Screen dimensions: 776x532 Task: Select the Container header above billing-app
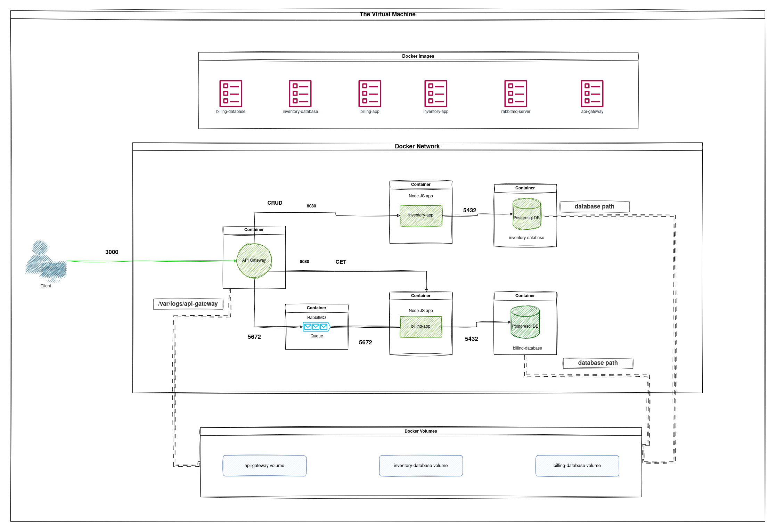click(421, 296)
